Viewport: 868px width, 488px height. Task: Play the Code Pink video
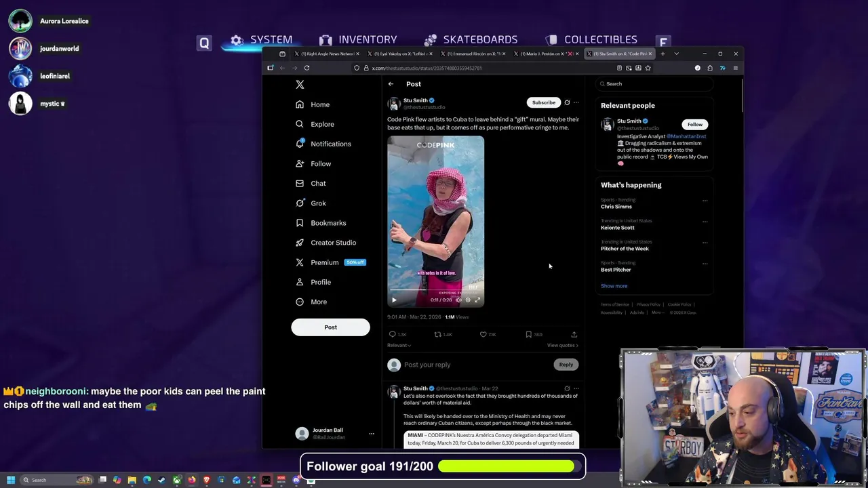(394, 300)
